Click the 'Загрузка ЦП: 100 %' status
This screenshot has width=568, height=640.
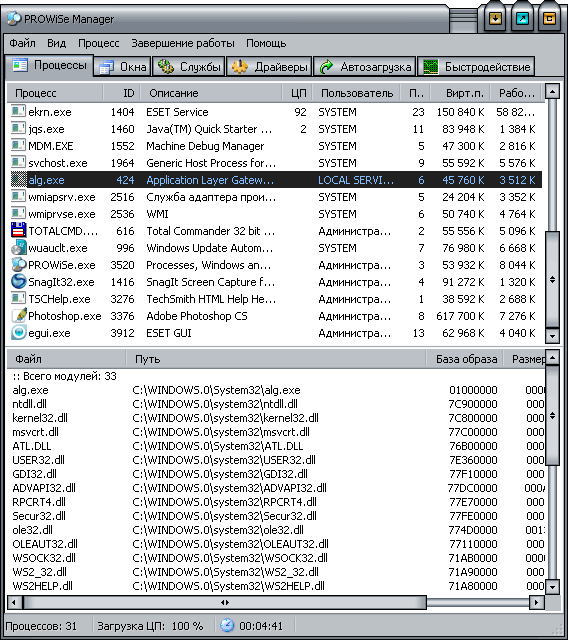pos(150,626)
